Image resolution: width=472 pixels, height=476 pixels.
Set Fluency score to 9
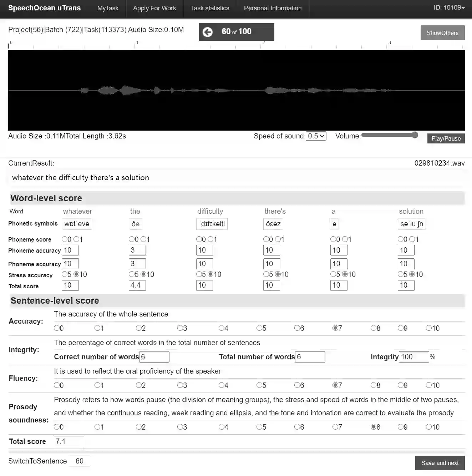pos(400,385)
